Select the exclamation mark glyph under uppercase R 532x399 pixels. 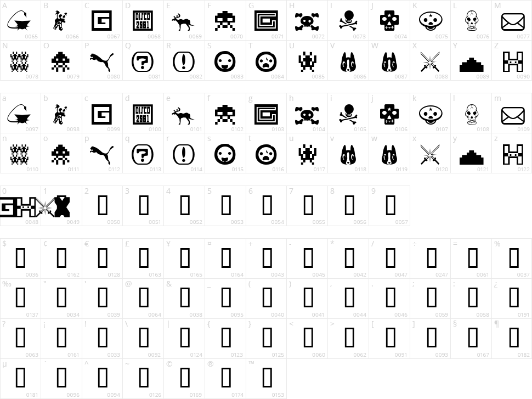pos(184,62)
